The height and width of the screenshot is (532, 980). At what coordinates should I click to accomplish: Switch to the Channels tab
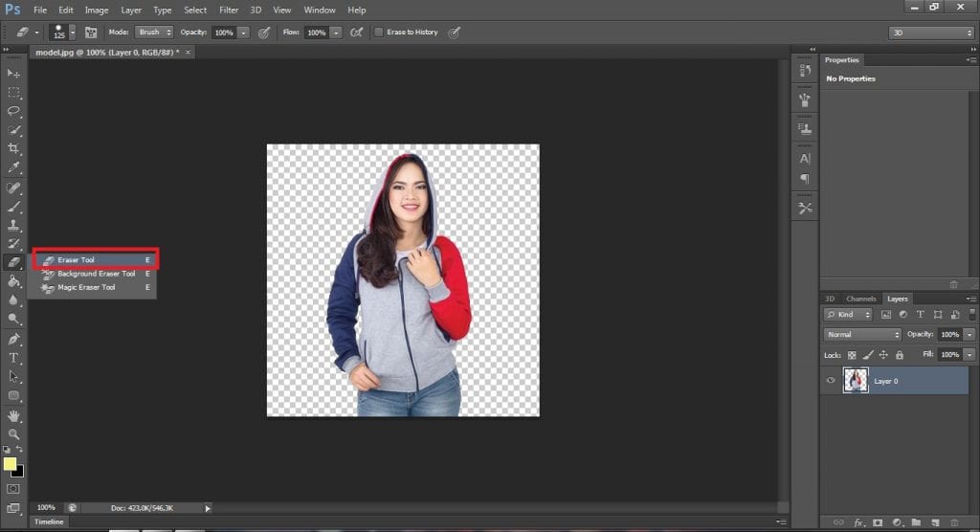click(860, 299)
